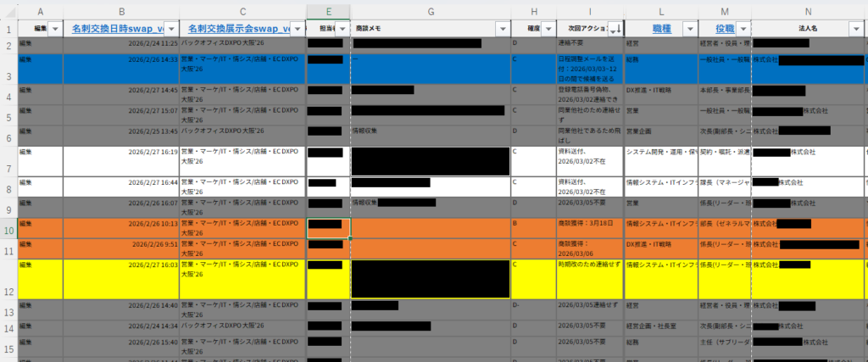
Task: Select row 12 header
Action: (x=8, y=291)
